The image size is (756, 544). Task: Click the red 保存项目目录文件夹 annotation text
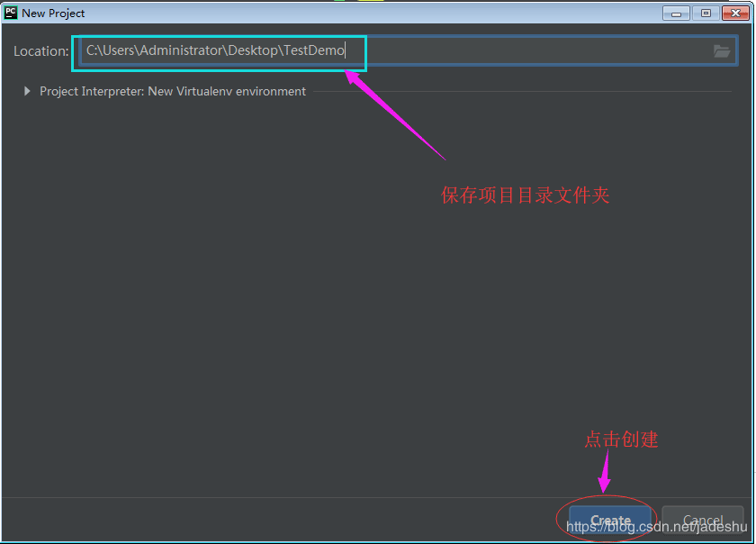pyautogui.click(x=525, y=195)
